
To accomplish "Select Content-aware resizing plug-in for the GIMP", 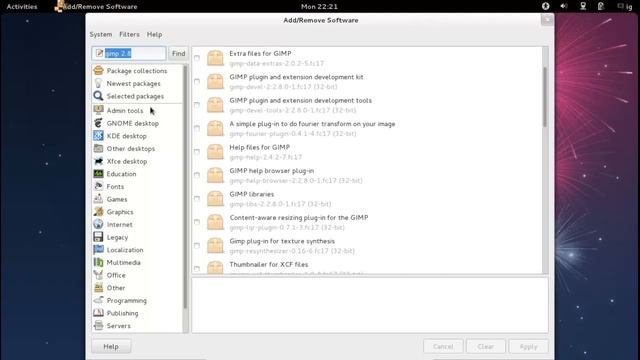I will 367,222.
